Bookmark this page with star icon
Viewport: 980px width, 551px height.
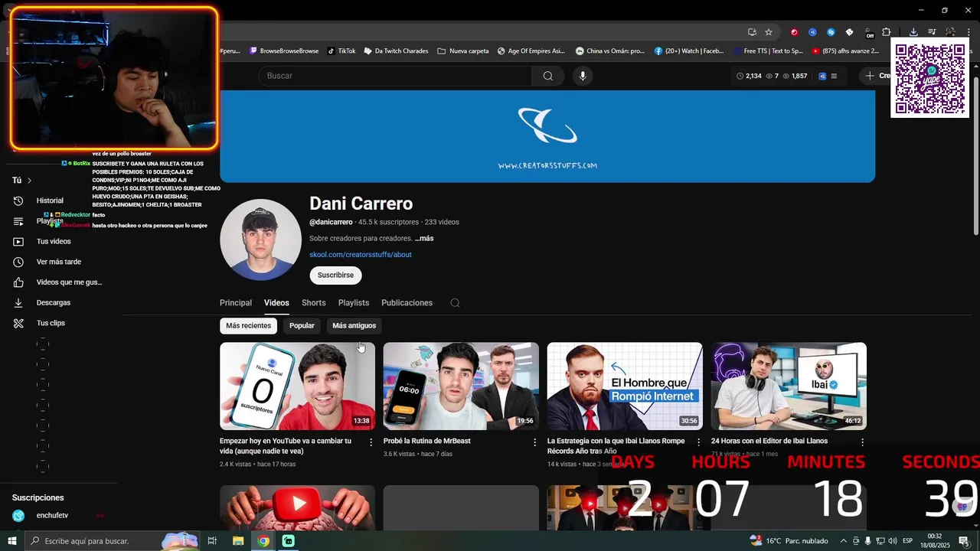[769, 32]
